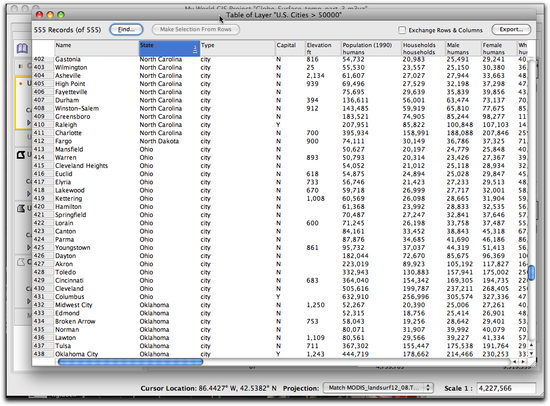Sort by the Name column header

tap(96, 48)
